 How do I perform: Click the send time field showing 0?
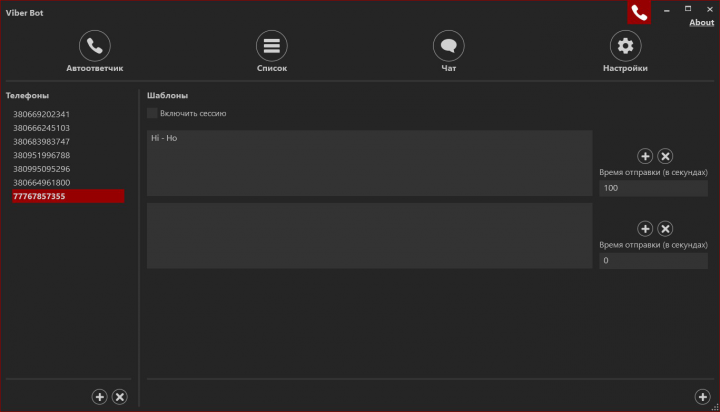(x=653, y=261)
